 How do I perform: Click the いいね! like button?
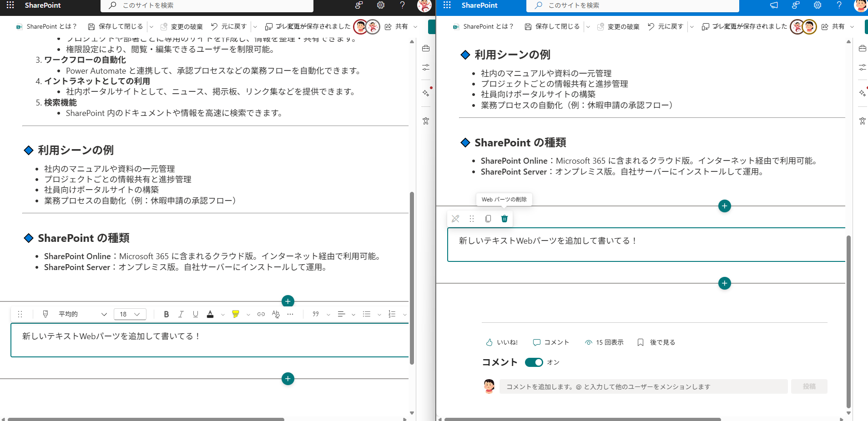point(502,342)
